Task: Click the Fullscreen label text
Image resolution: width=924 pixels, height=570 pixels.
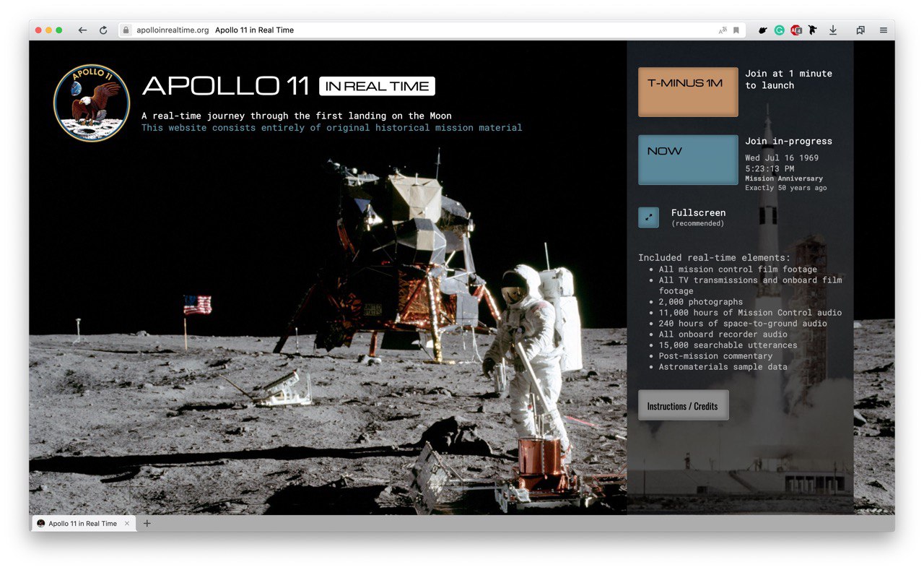Action: click(x=698, y=212)
